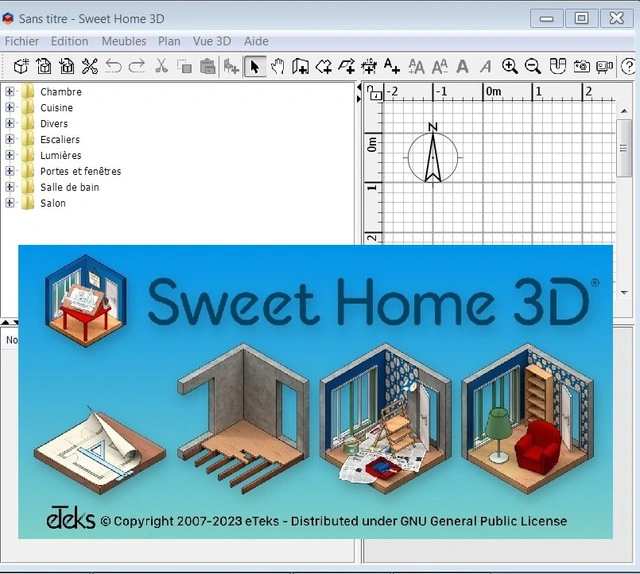Image resolution: width=640 pixels, height=574 pixels.
Task: Click the Create photo camera icon
Action: click(x=580, y=66)
